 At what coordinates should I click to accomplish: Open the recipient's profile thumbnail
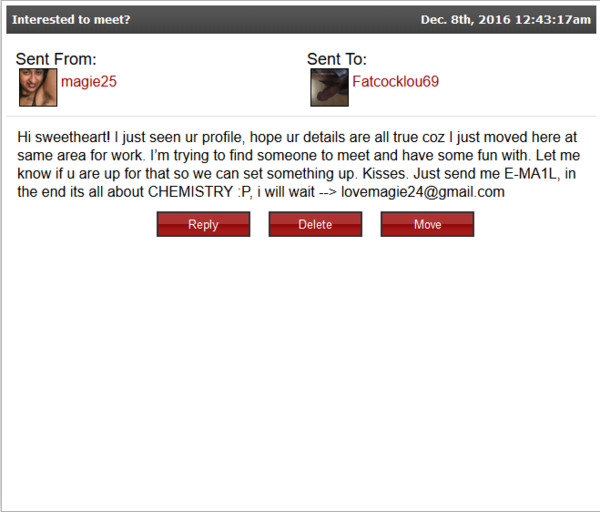point(329,87)
